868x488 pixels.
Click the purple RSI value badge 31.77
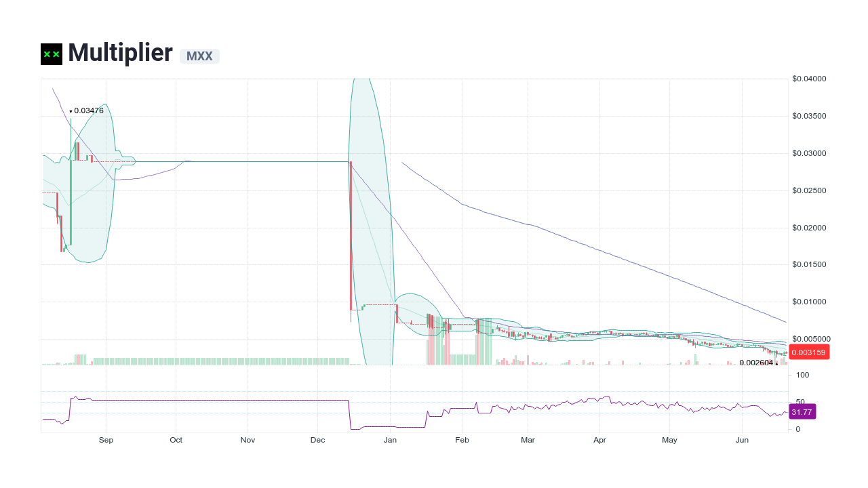pos(802,411)
